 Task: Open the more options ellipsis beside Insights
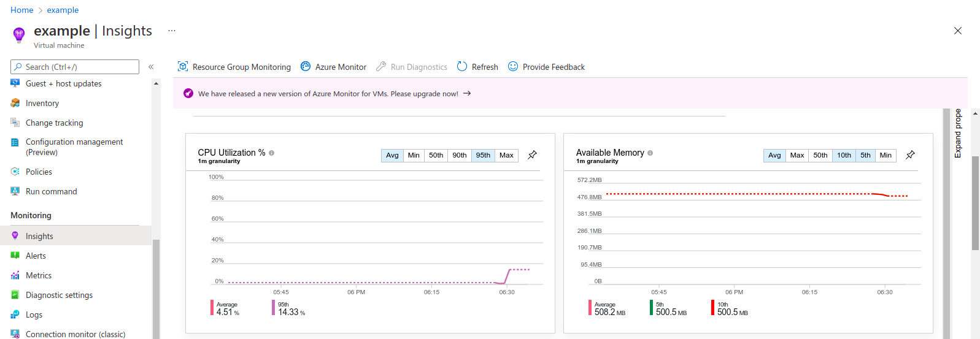click(x=172, y=31)
